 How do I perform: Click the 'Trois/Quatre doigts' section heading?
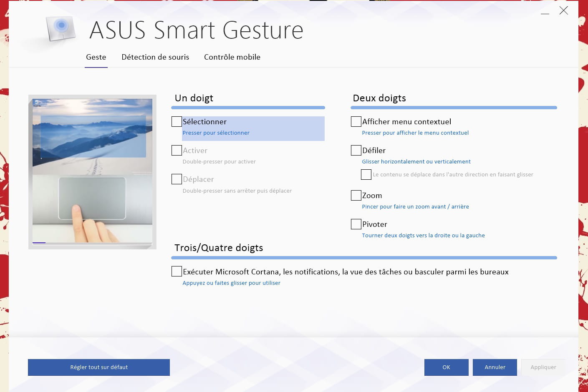pyautogui.click(x=219, y=248)
